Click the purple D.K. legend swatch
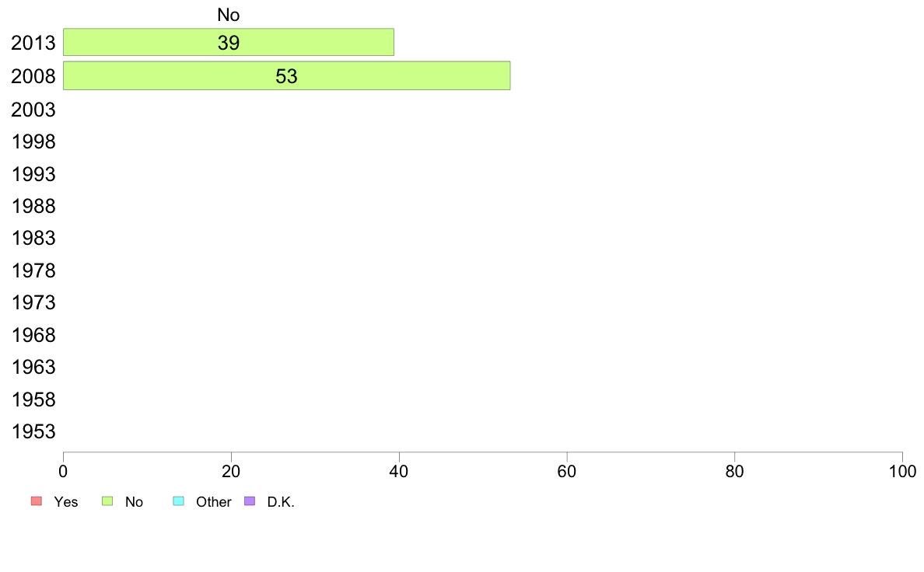The image size is (924, 572). [x=250, y=500]
